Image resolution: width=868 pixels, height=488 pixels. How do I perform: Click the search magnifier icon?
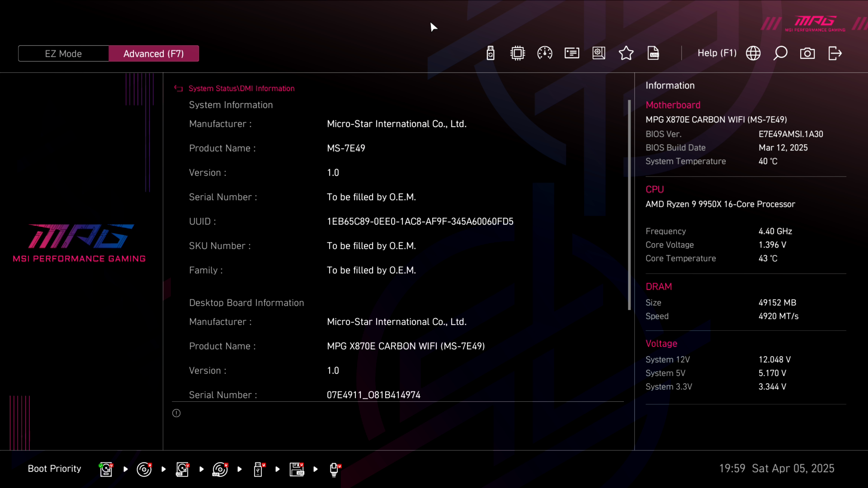pyautogui.click(x=780, y=53)
